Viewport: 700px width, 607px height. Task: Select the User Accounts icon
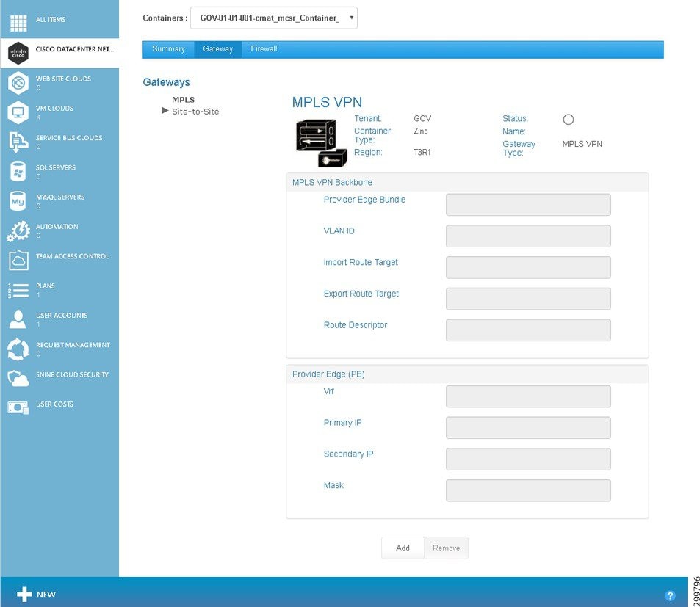[18, 319]
